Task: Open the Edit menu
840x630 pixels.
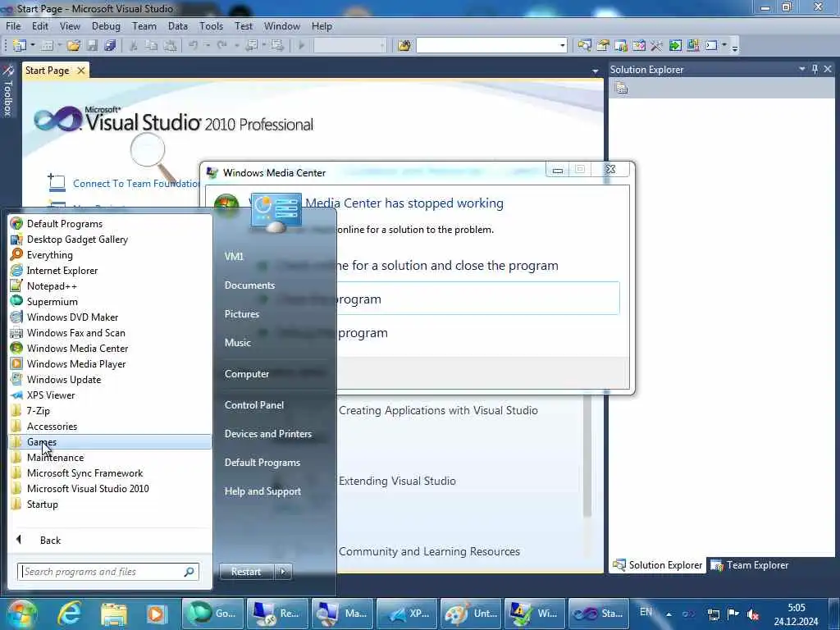Action: pos(39,25)
